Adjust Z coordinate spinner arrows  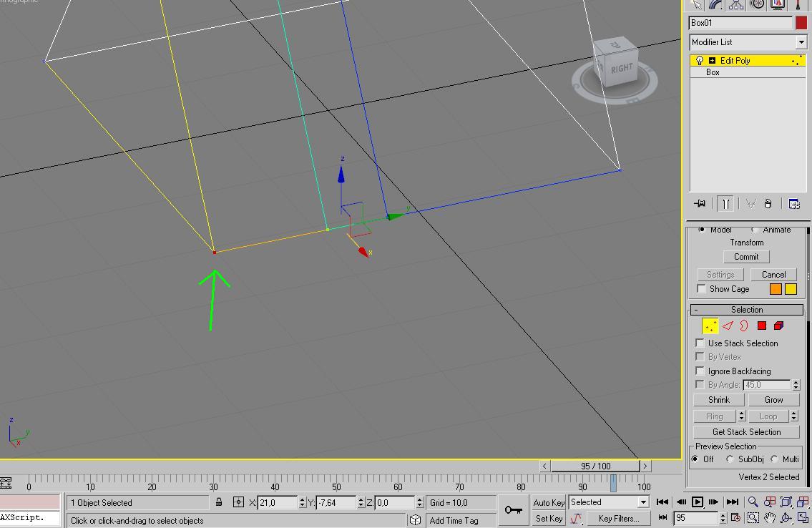click(420, 503)
